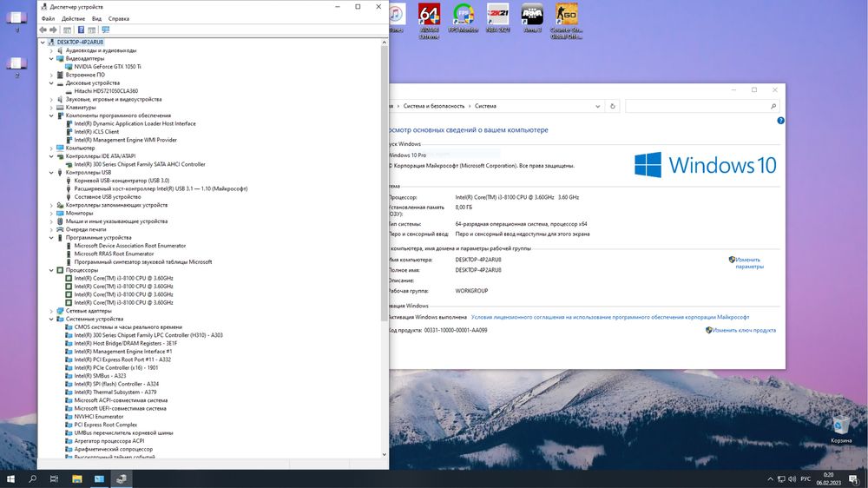Select Microsoft RRAS Root Enumerator
This screenshot has width=868, height=488.
pos(114,254)
